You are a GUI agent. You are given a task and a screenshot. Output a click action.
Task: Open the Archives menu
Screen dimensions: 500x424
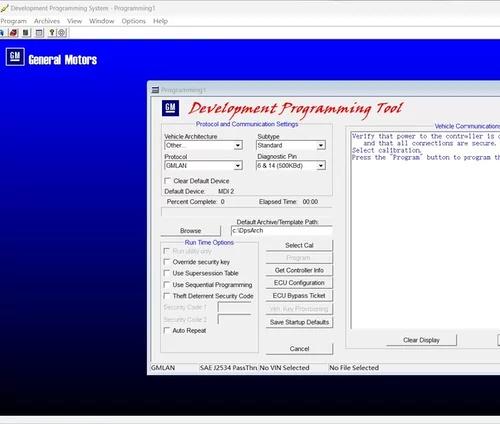pos(47,21)
